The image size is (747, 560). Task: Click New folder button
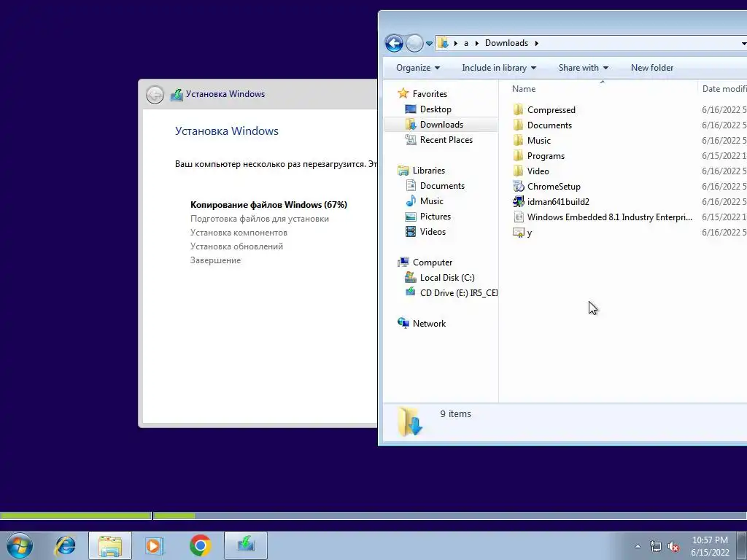click(x=651, y=68)
